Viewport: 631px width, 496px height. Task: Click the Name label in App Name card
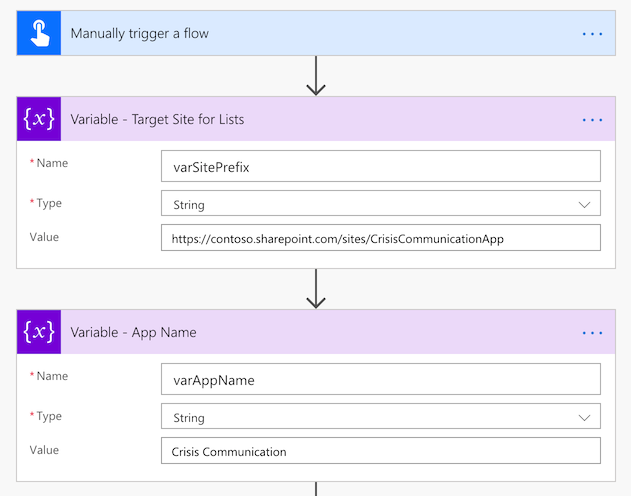pos(51,376)
